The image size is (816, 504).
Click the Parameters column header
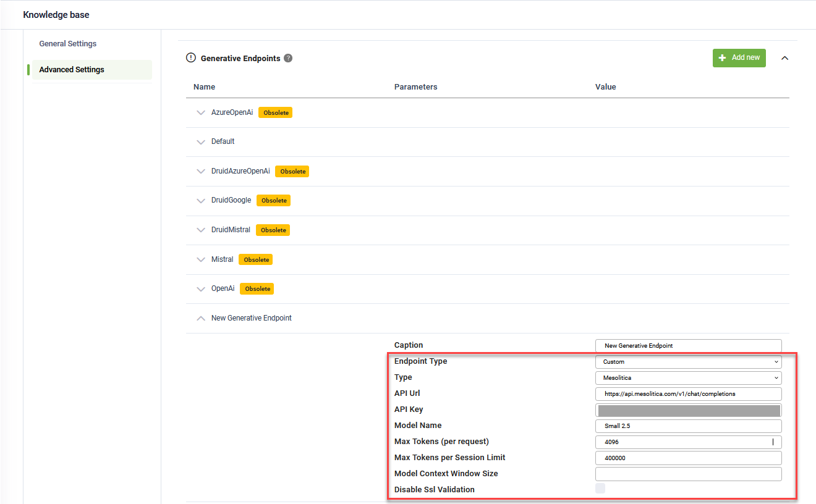click(415, 87)
